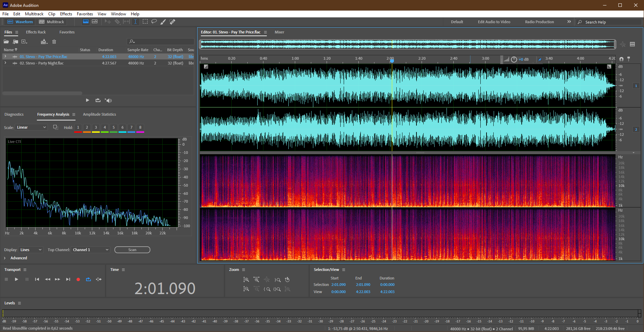The image size is (644, 332).
Task: Click headphone icon on timeline ruler
Action: 621,59
